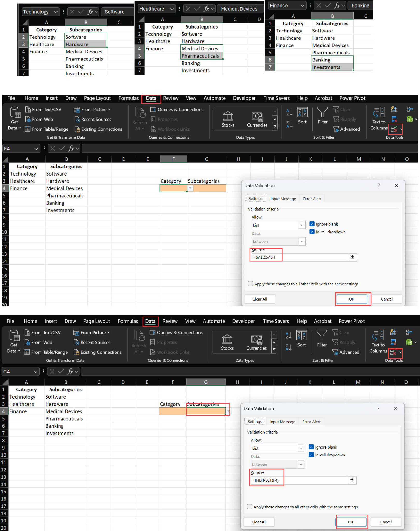Open the Formulas ribbon tab
This screenshot has width=420, height=531.
pyautogui.click(x=129, y=98)
